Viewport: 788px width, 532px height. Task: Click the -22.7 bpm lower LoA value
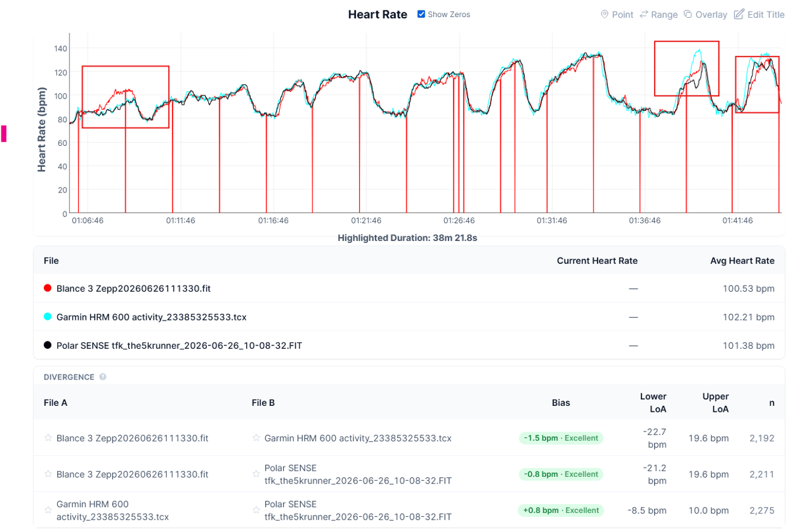(654, 438)
